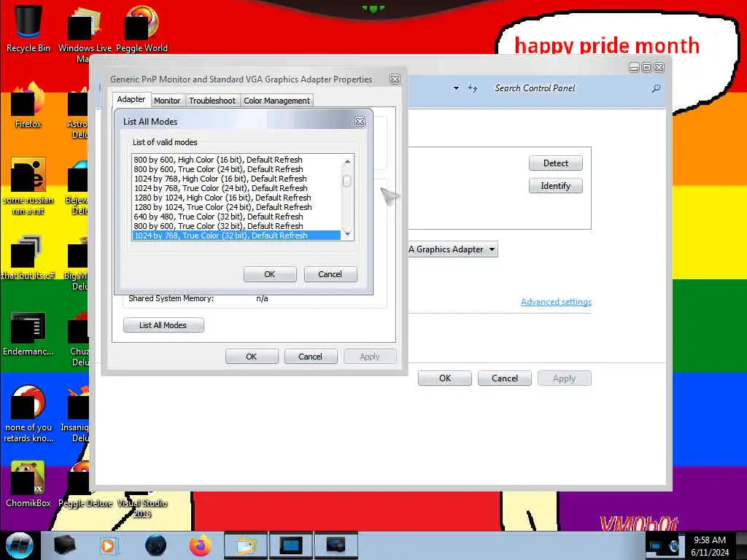Click the black box taskbar icon
Viewport: 747px width, 560px height.
click(65, 545)
